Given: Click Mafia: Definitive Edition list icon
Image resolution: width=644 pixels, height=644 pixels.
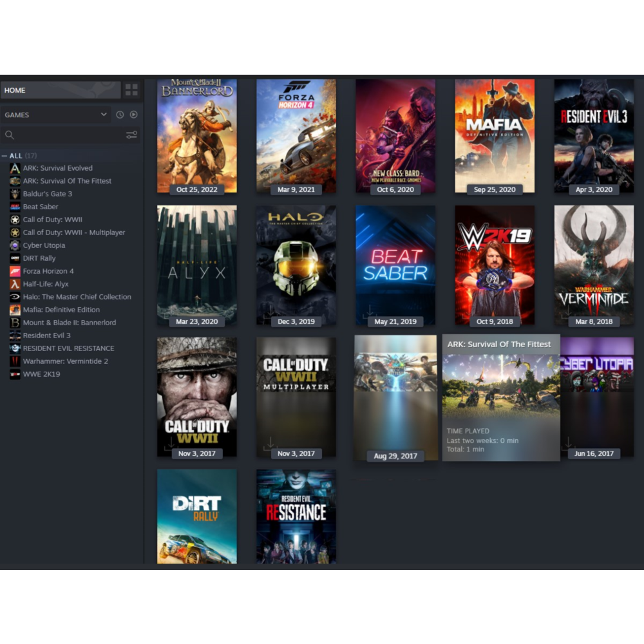Looking at the screenshot, I should click(x=15, y=310).
